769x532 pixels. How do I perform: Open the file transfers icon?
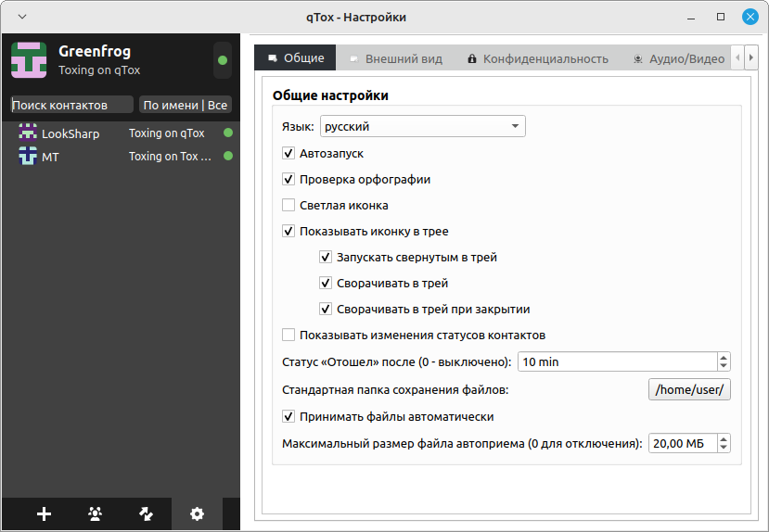click(x=147, y=513)
